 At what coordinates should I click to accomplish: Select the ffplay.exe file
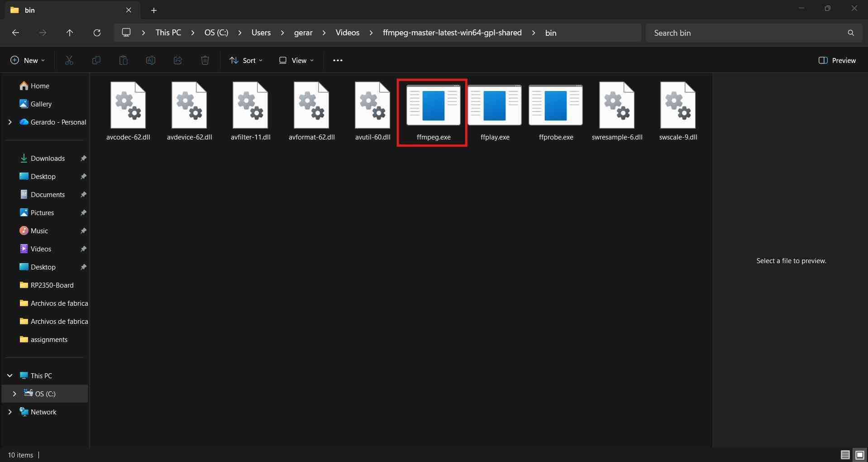point(495,112)
